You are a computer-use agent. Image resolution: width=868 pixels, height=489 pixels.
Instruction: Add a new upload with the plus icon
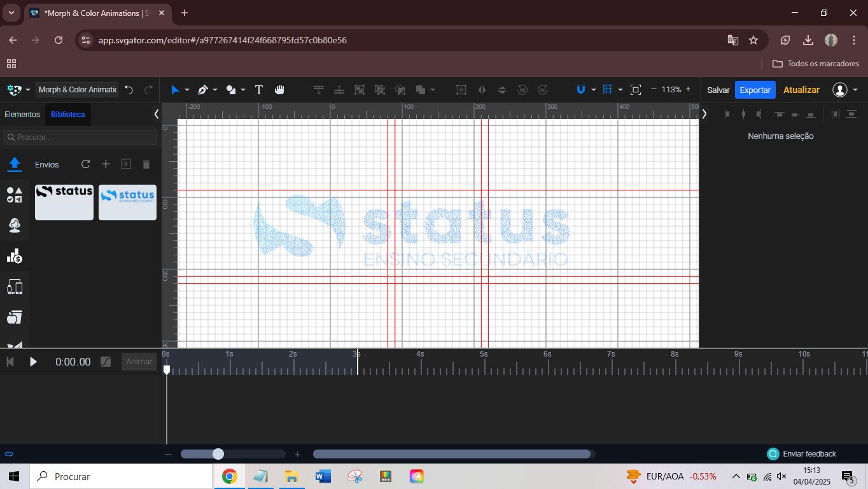click(x=106, y=164)
